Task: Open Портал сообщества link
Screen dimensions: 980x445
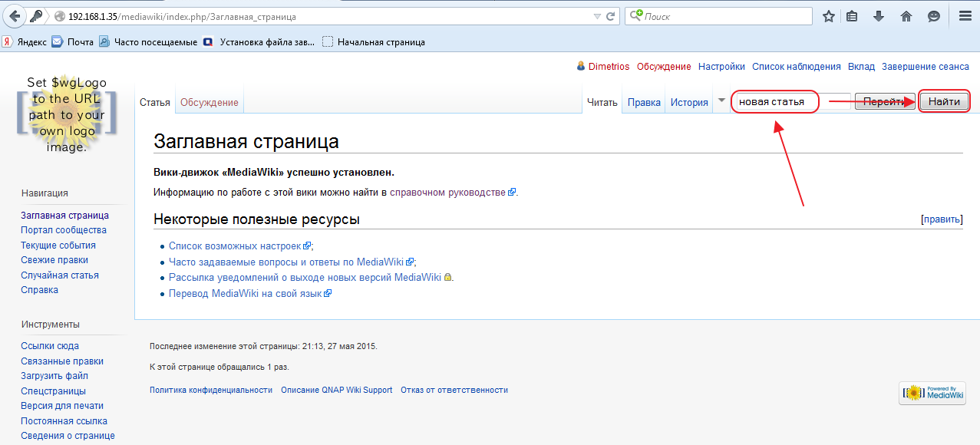Action: click(x=64, y=230)
